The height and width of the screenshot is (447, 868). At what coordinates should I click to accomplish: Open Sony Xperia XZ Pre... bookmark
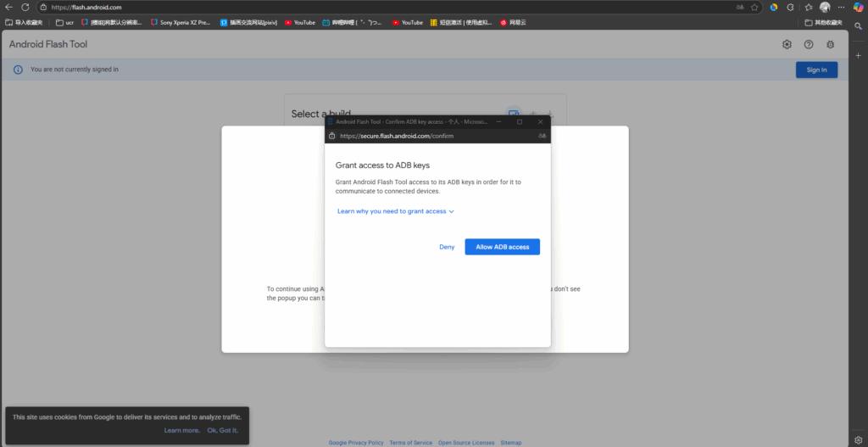[181, 23]
